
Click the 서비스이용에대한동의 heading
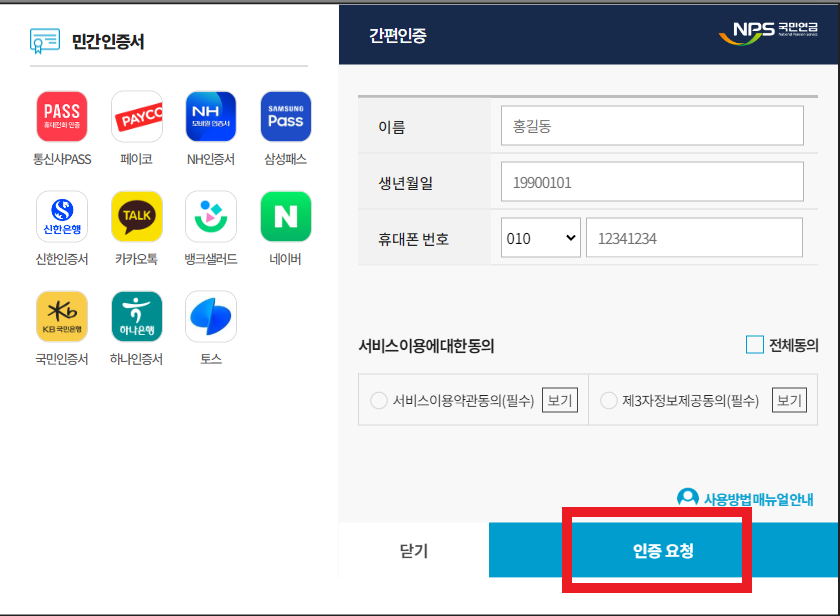click(x=426, y=345)
